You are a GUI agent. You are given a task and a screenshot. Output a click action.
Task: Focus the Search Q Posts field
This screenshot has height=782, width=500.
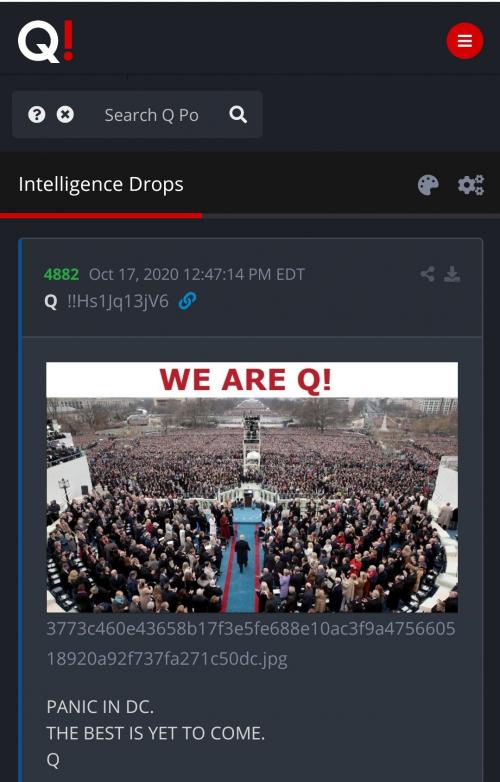152,115
